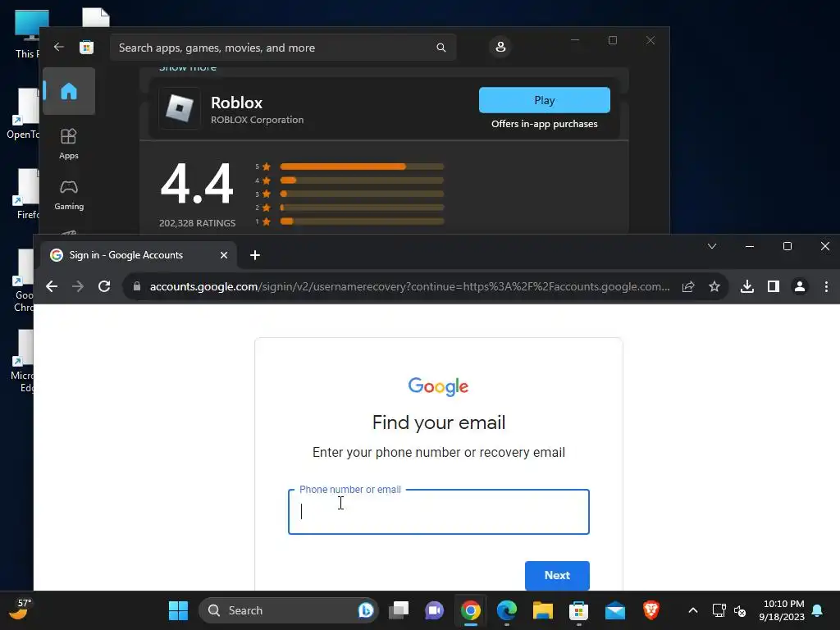The width and height of the screenshot is (840, 630).
Task: Go forward in Chrome
Action: coord(78,286)
